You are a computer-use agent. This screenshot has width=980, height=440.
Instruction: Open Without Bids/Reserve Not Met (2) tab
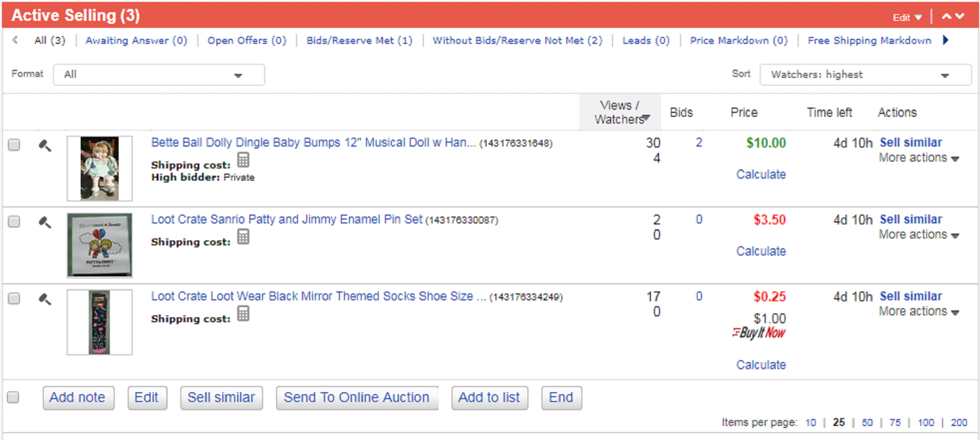pyautogui.click(x=517, y=40)
